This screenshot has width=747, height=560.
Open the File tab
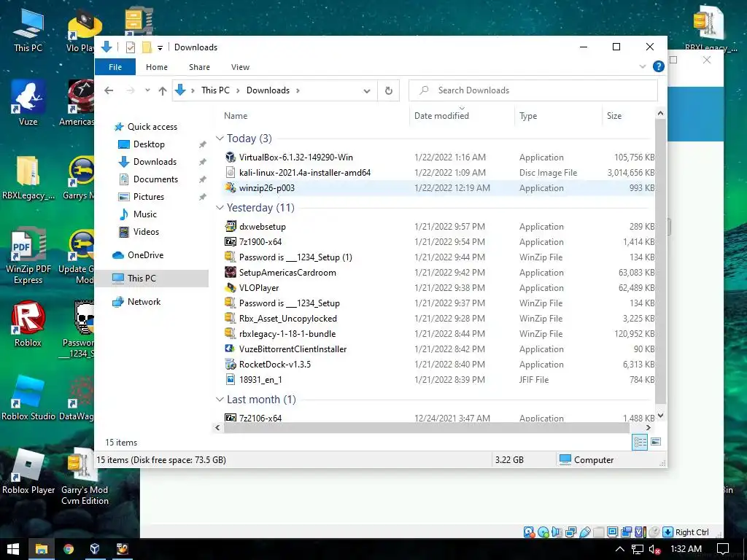[x=115, y=66]
